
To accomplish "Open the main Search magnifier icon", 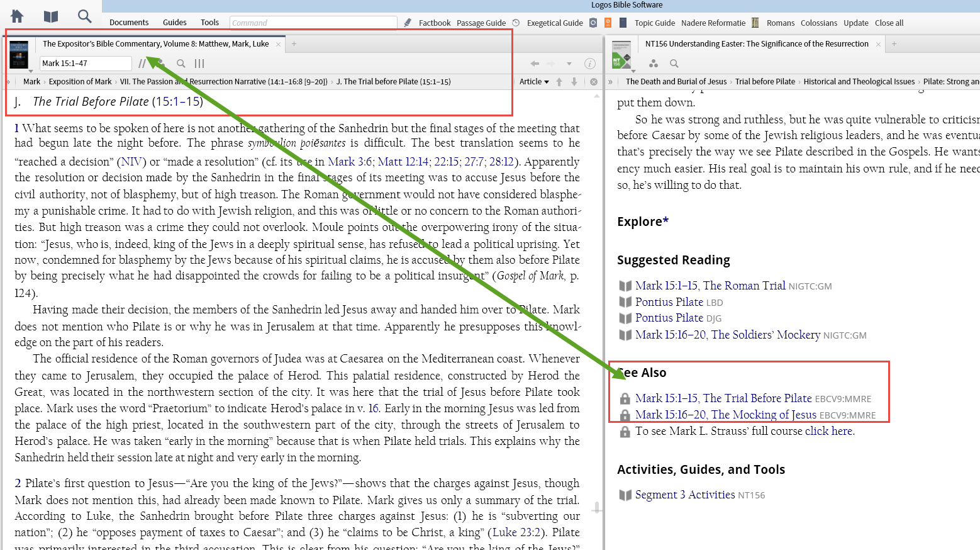I will click(84, 16).
